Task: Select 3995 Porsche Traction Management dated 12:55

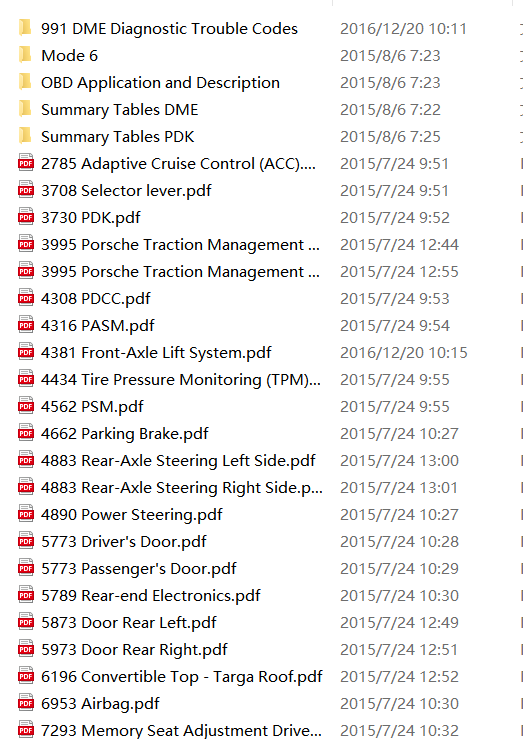Action: click(x=180, y=271)
